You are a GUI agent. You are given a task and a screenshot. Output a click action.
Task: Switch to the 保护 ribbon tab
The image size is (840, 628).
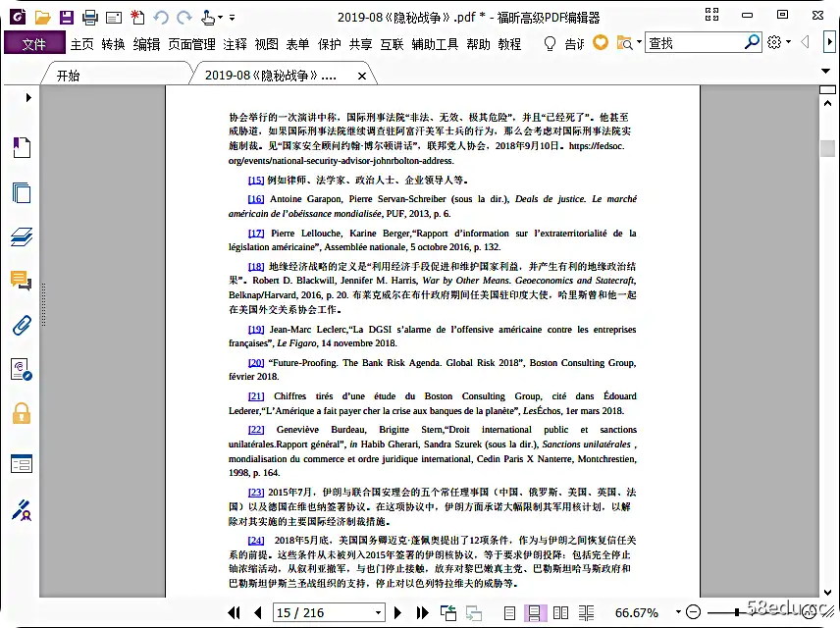click(x=329, y=44)
